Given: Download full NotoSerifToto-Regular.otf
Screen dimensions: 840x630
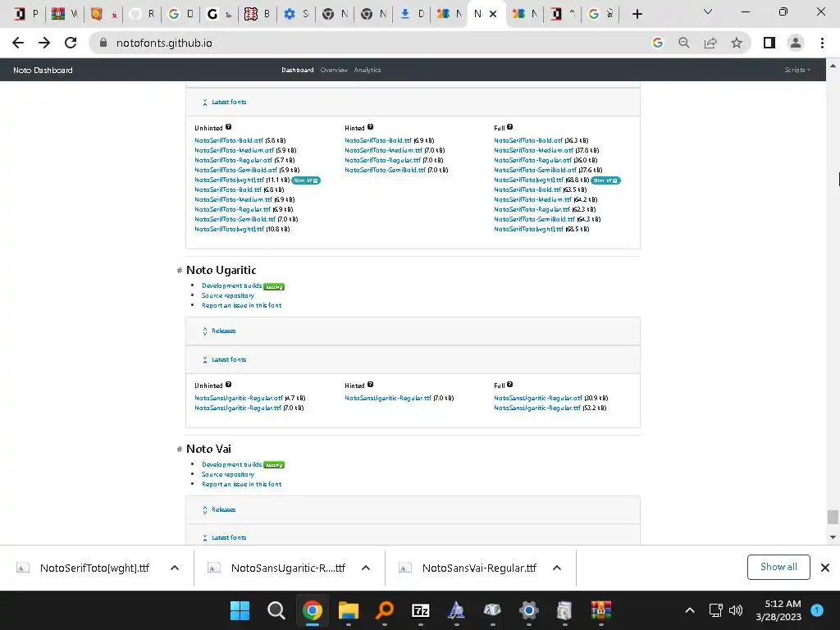Looking at the screenshot, I should pyautogui.click(x=532, y=160).
